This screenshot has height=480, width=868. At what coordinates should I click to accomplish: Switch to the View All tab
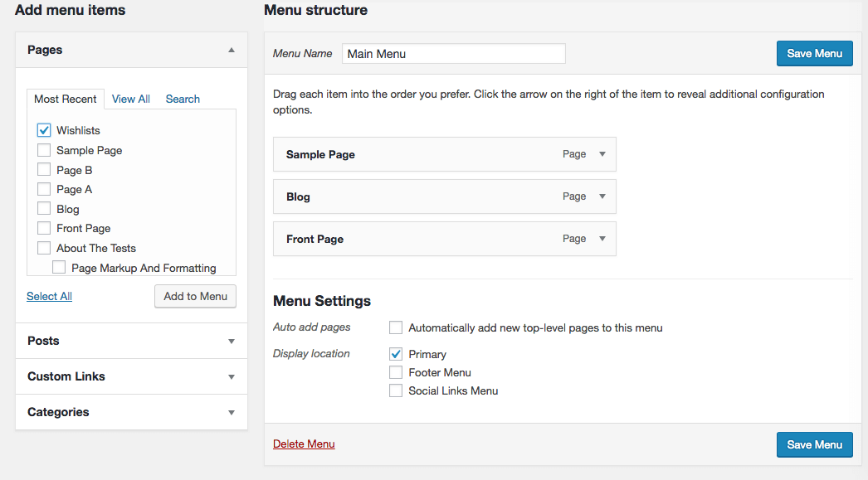coord(131,99)
